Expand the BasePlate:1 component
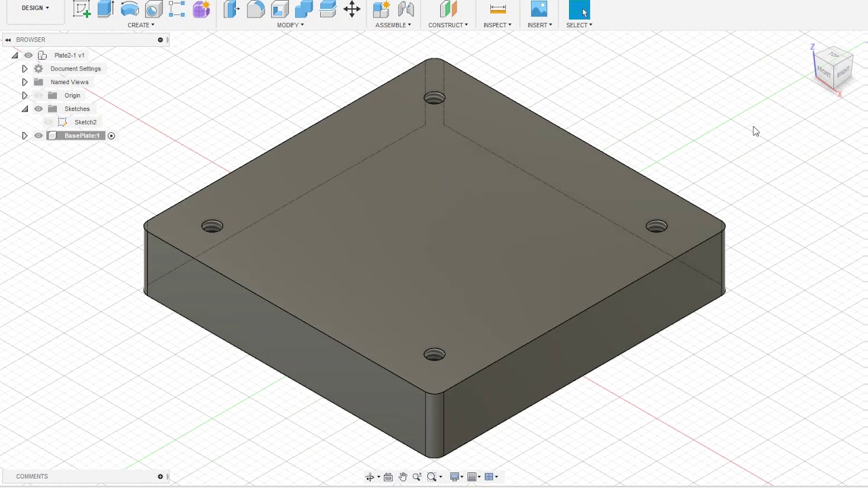868x488 pixels. coord(24,136)
